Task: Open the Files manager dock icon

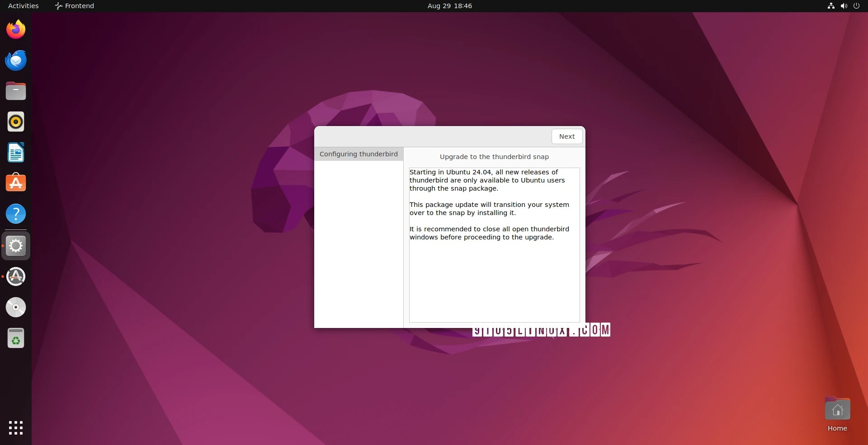Action: [16, 91]
